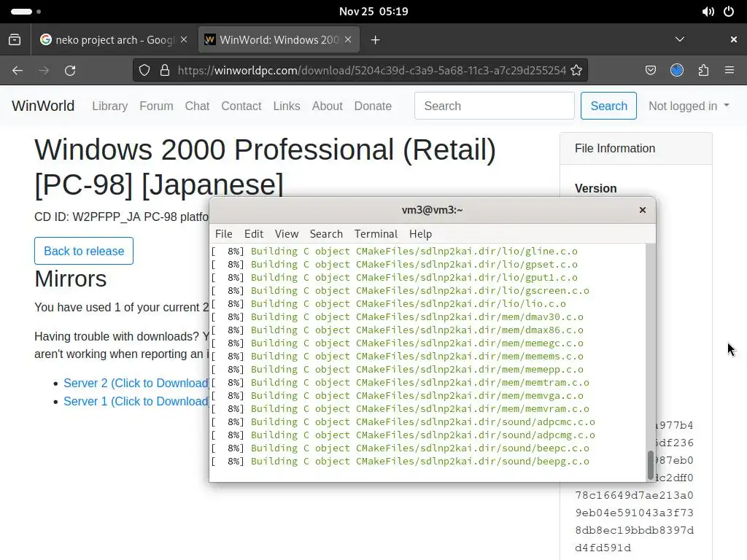Open the Pocket save icon

coord(651,71)
